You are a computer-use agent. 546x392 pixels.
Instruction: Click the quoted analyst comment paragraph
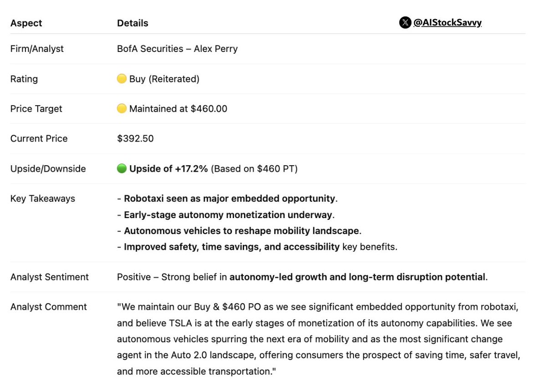click(x=314, y=339)
